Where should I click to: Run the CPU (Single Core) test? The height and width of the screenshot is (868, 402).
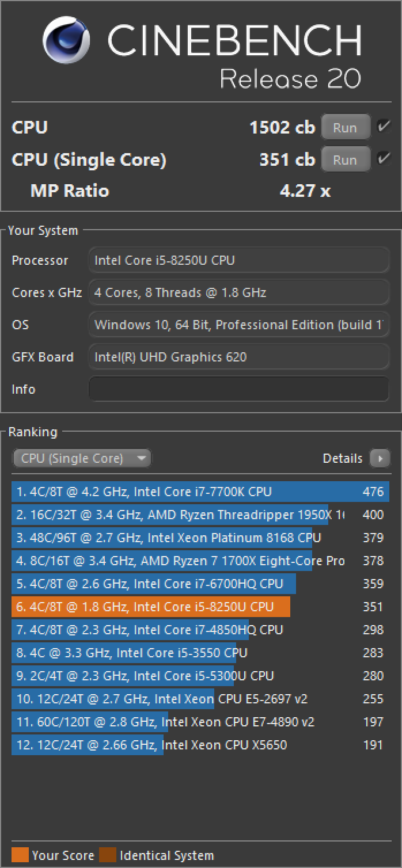345,159
